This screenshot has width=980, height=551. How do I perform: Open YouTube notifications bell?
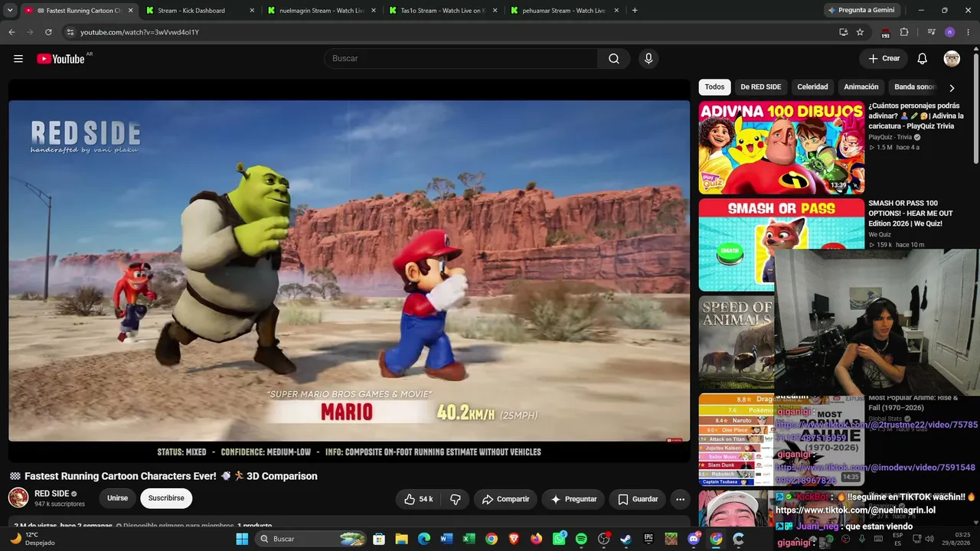click(x=923, y=59)
